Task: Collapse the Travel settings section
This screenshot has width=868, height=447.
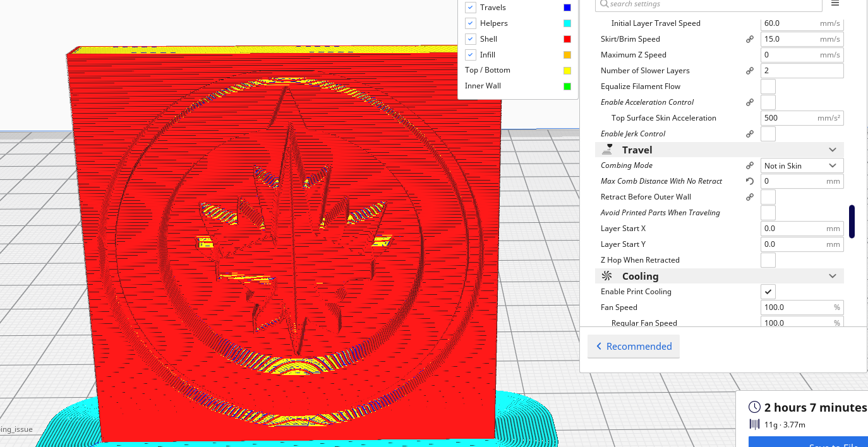Action: (x=833, y=150)
